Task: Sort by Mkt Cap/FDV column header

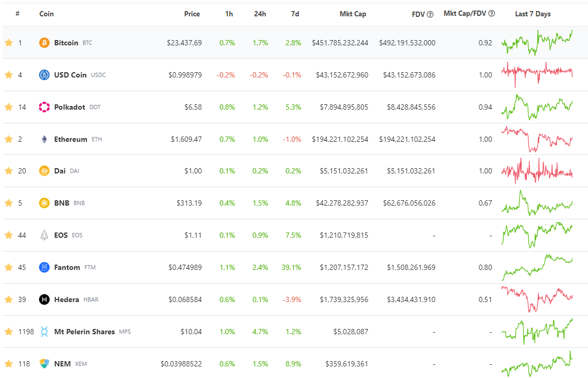Action: click(464, 14)
